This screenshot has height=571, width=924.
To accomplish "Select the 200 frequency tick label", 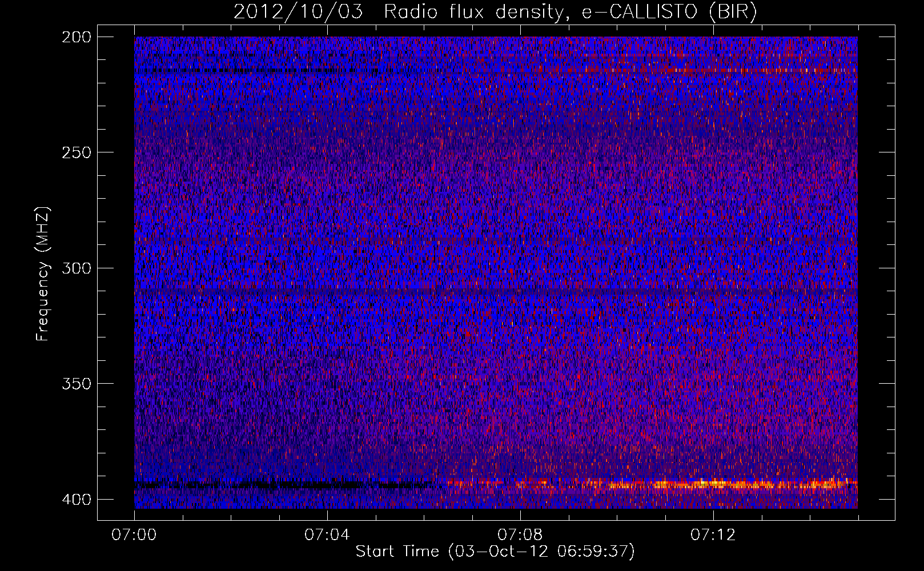I will pos(76,37).
